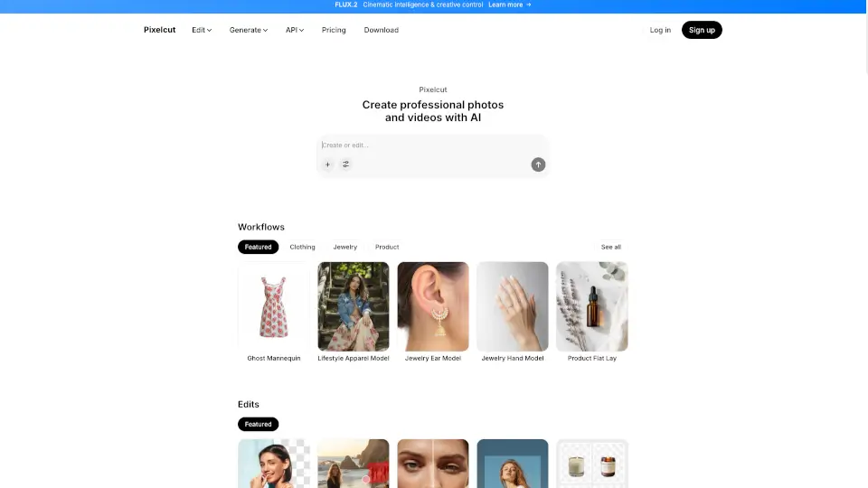Click the Pixelcut logo in header
Image resolution: width=868 pixels, height=488 pixels.
pyautogui.click(x=159, y=30)
